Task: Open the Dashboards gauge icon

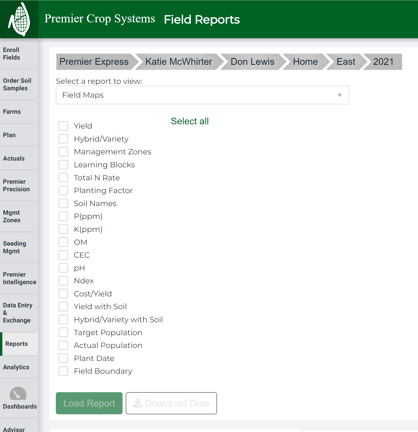Action: [x=18, y=393]
